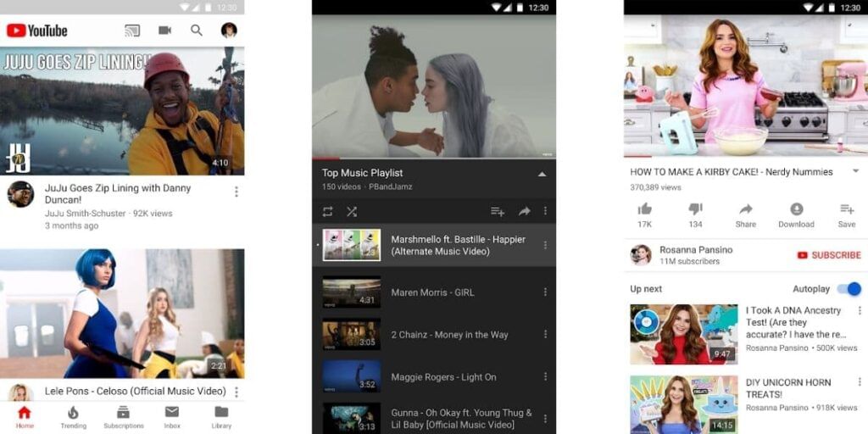Open the Rosanna Pansino channel avatar

tap(641, 255)
